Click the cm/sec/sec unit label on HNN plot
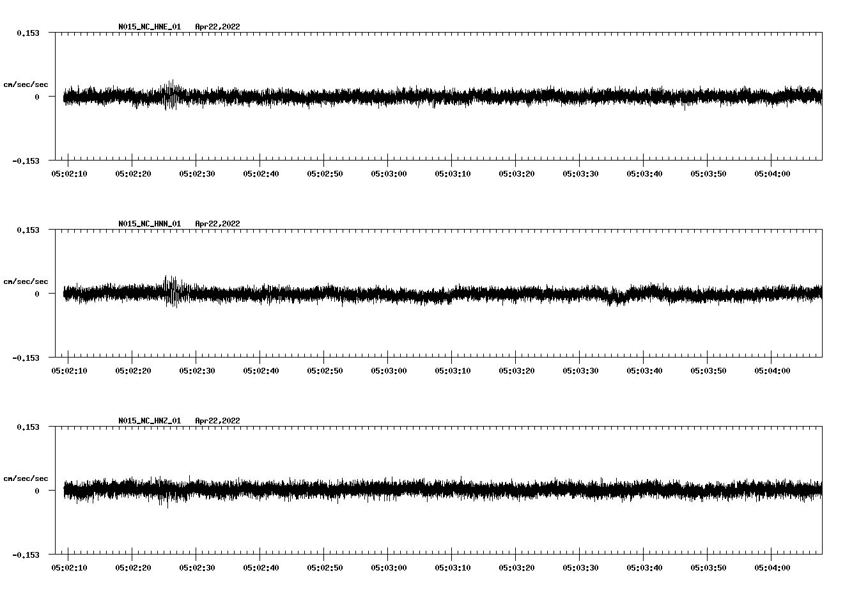The height and width of the screenshot is (591, 868). tap(26, 281)
